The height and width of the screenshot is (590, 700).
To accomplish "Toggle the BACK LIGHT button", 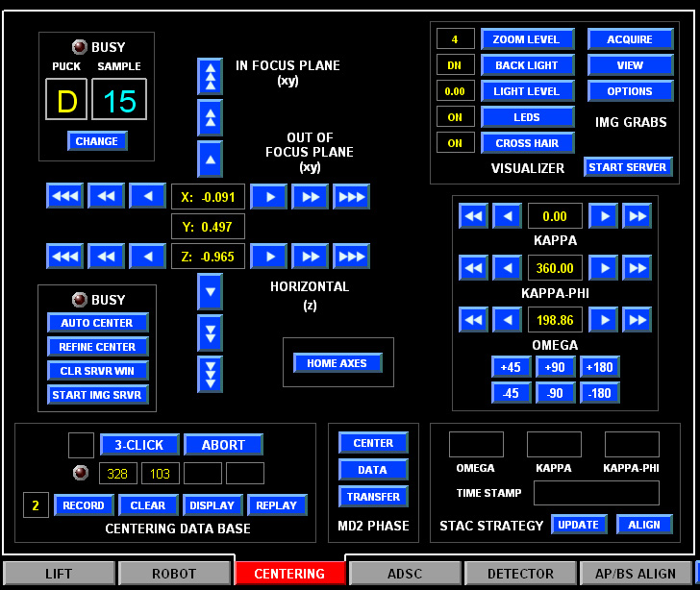I will tap(527, 65).
